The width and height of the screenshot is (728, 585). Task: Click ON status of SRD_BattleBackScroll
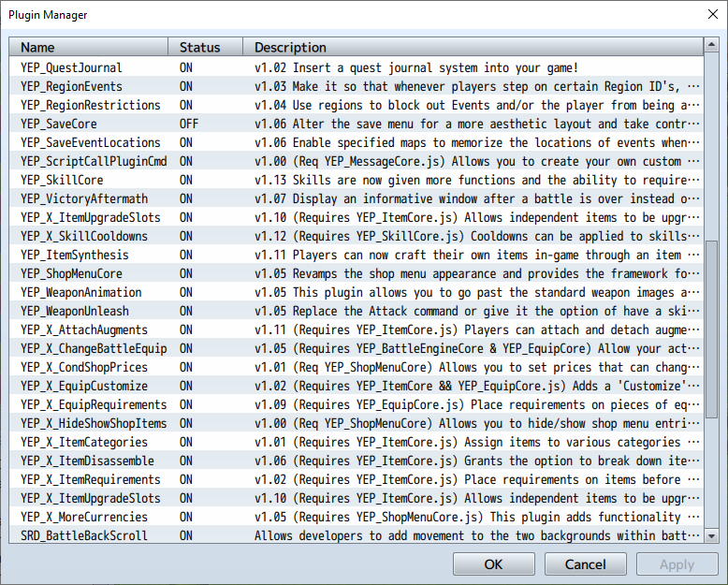pyautogui.click(x=186, y=535)
